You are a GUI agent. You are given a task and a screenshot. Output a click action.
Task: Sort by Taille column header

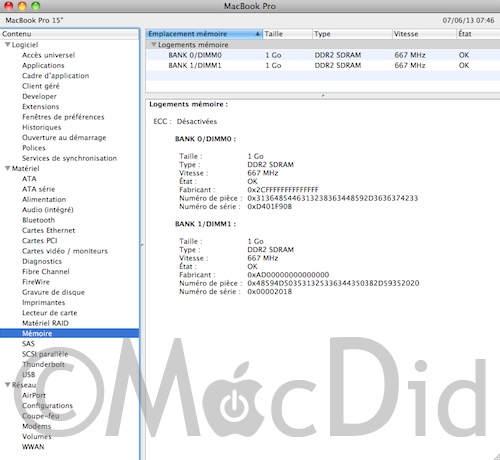287,34
